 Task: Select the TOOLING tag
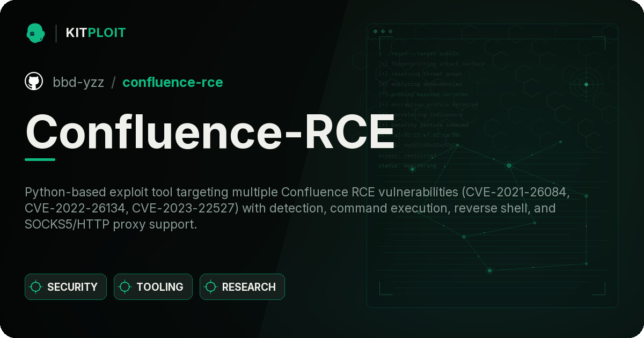pos(153,287)
